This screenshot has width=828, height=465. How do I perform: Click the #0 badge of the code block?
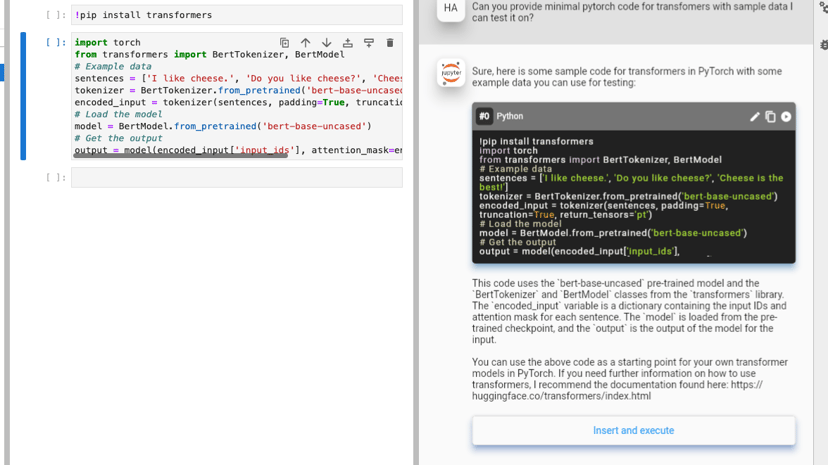(x=484, y=116)
